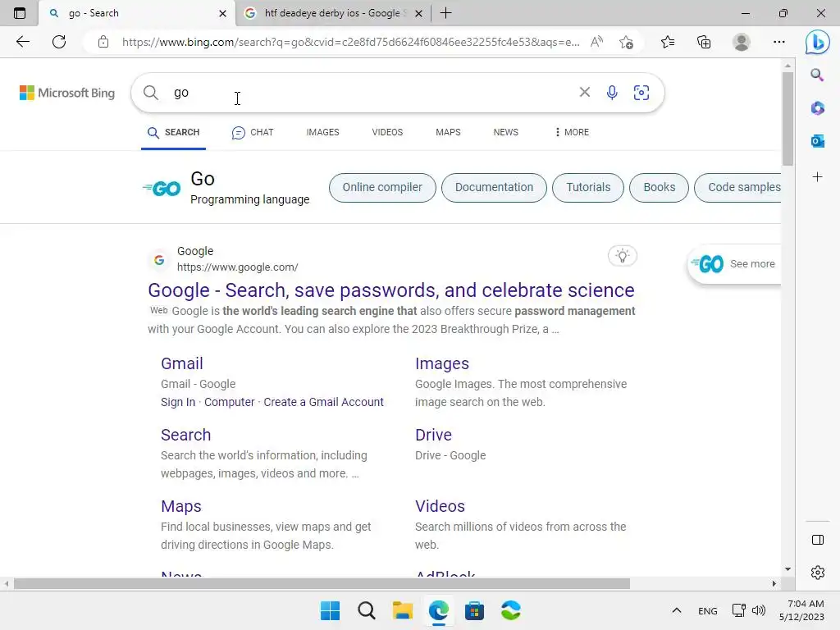
Task: Switch to the NEWS tab
Action: [x=505, y=132]
